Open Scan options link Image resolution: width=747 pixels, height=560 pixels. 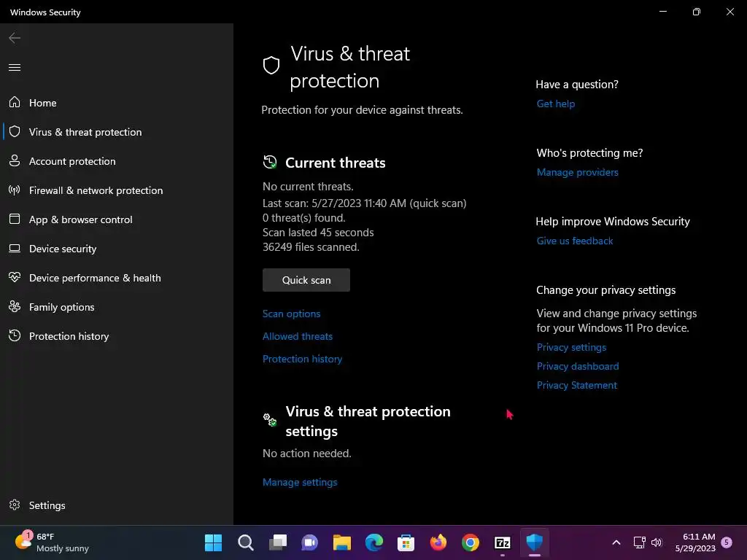[x=291, y=314]
